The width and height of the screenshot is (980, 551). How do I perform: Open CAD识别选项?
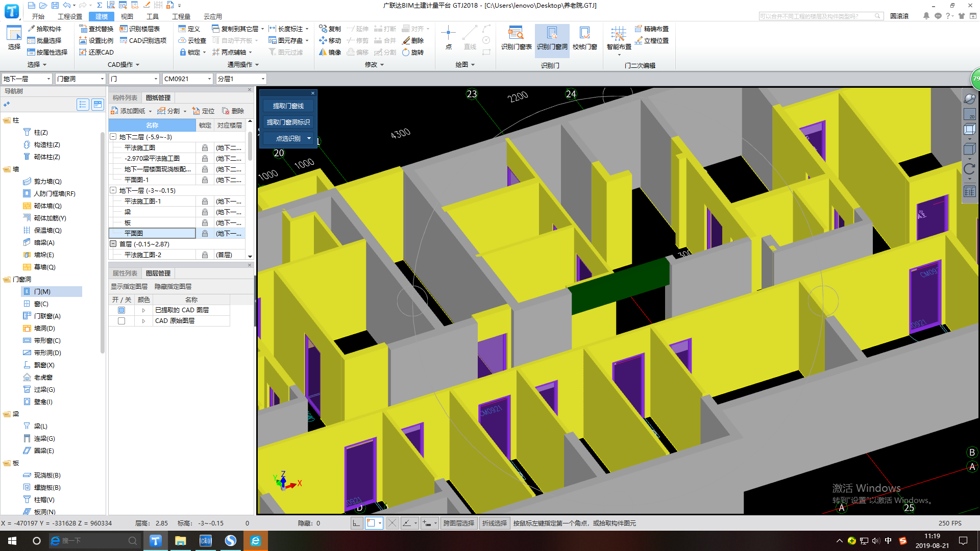pos(143,40)
